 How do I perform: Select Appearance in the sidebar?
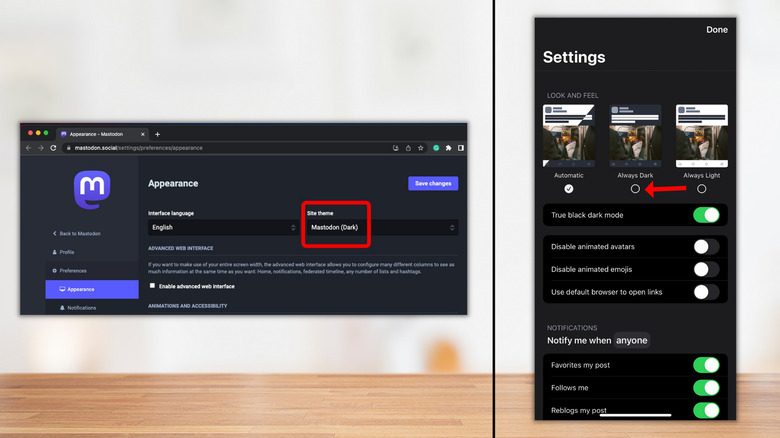click(92, 289)
